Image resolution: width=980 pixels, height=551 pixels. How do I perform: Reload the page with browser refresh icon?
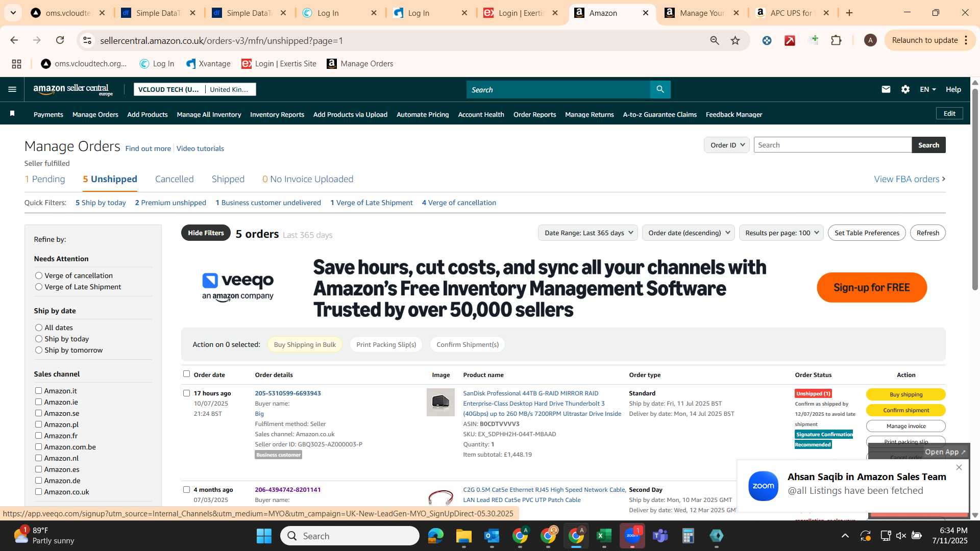60,40
